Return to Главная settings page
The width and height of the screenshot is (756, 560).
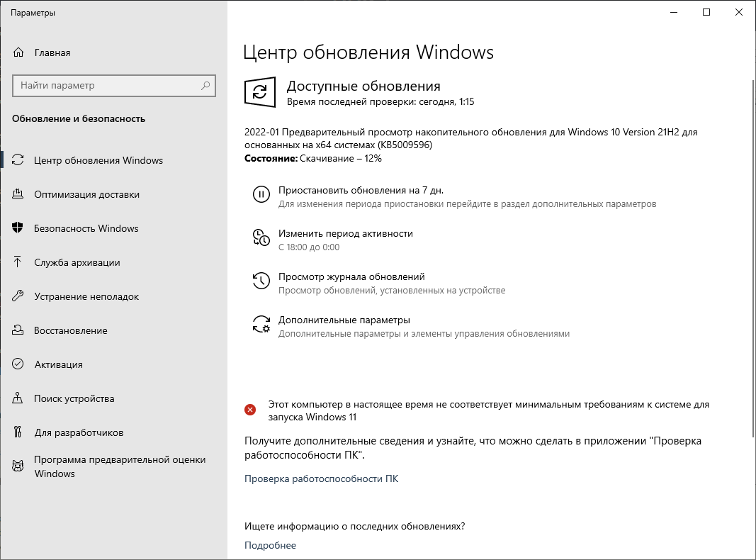[x=52, y=52]
